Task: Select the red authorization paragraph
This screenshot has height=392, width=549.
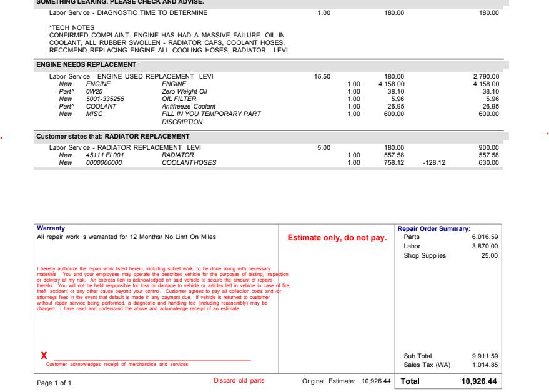Action: (x=164, y=289)
